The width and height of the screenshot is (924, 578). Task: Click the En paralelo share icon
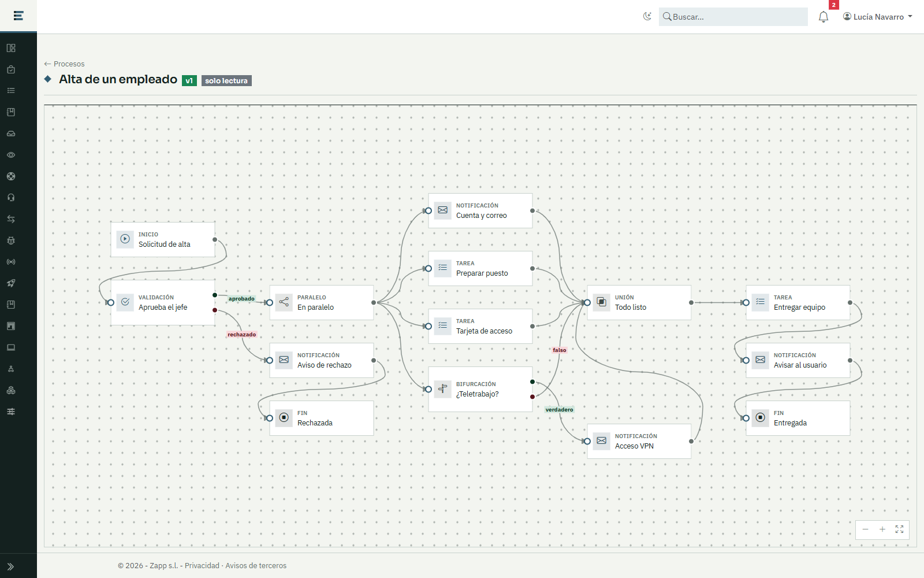point(284,302)
